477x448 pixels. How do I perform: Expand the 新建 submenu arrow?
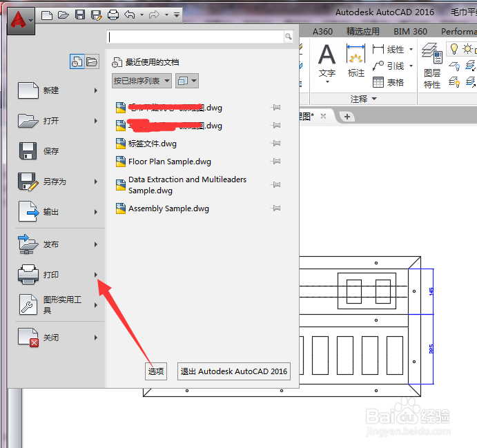click(96, 90)
